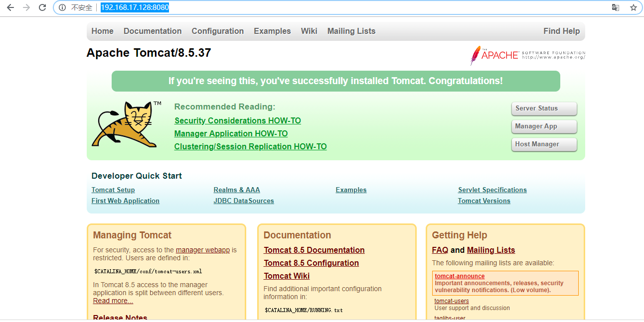Click the Apache Tomcat/8.5.37 heading

click(149, 53)
